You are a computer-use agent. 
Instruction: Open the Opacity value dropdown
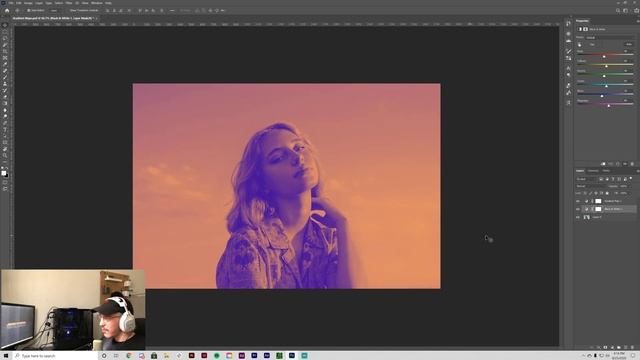(631, 186)
